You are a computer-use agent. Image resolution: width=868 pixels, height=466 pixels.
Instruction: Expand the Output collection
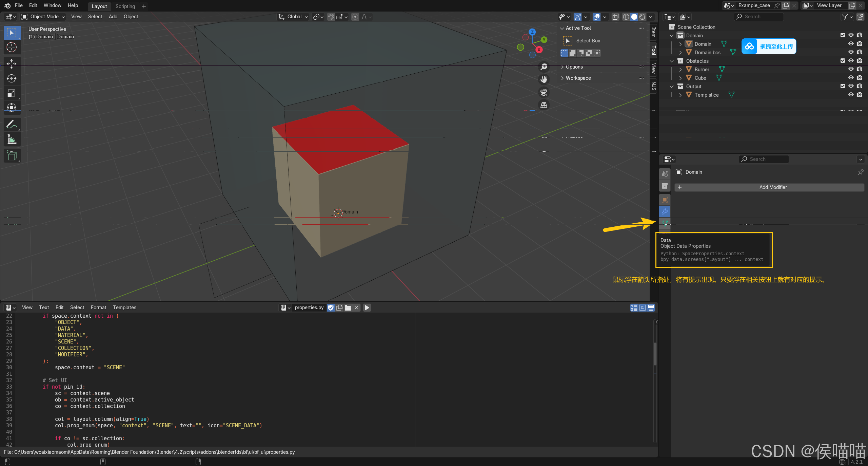click(x=674, y=86)
